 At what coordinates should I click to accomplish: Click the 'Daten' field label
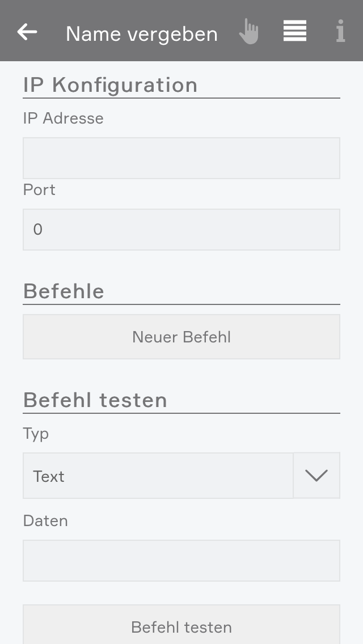tap(45, 521)
